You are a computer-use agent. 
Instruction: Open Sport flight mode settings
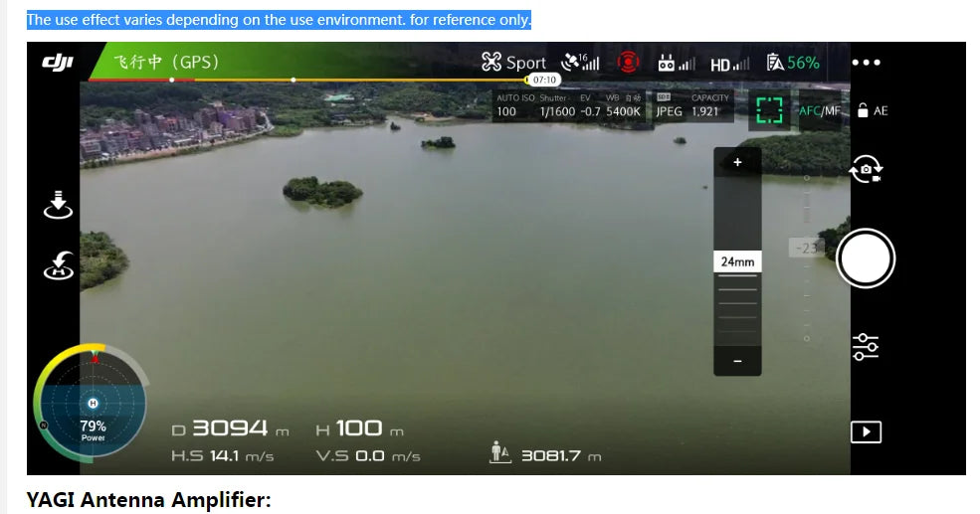point(513,63)
